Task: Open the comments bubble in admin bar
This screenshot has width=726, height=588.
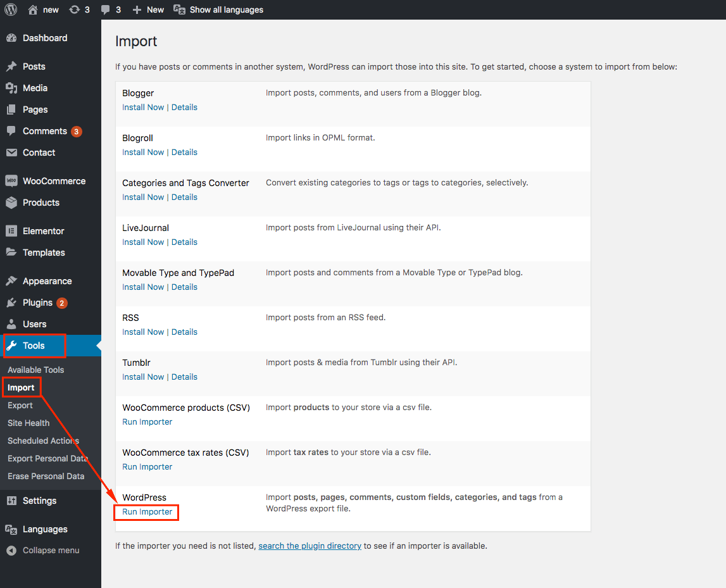Action: tap(106, 9)
